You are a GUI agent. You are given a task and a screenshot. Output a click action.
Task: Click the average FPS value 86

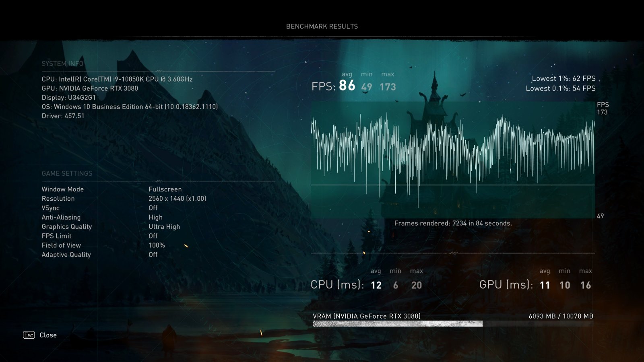coord(347,86)
